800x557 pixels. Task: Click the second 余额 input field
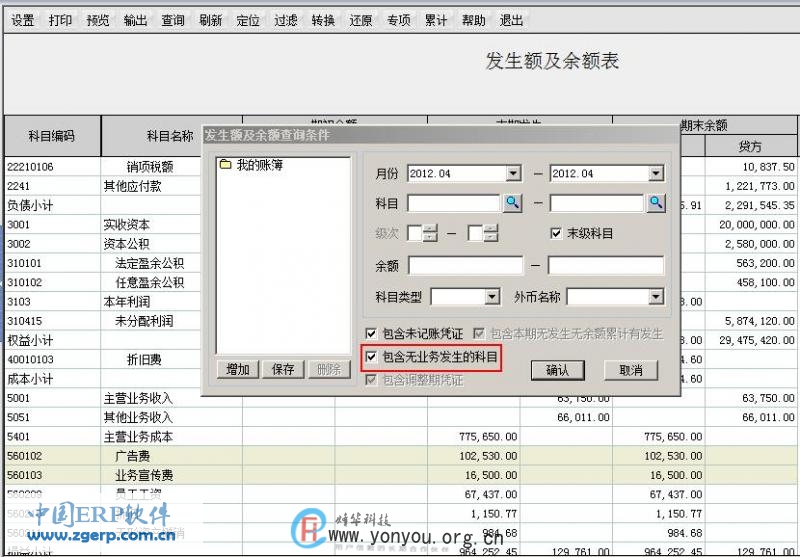[606, 266]
